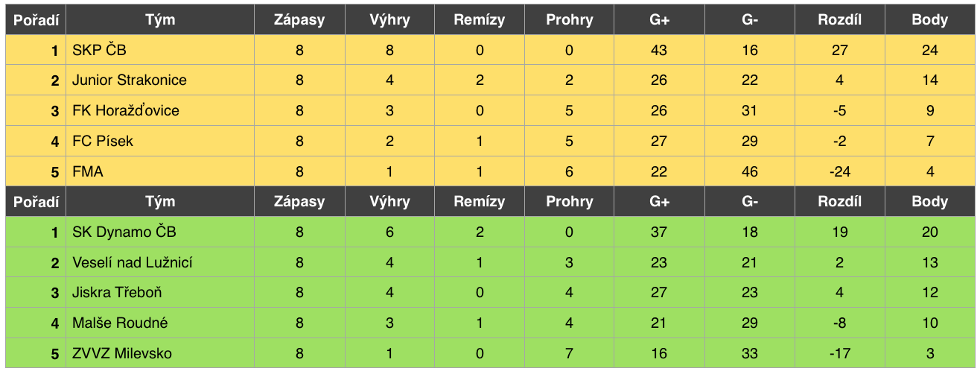
Task: Select the points cell showing 24
Action: click(930, 51)
